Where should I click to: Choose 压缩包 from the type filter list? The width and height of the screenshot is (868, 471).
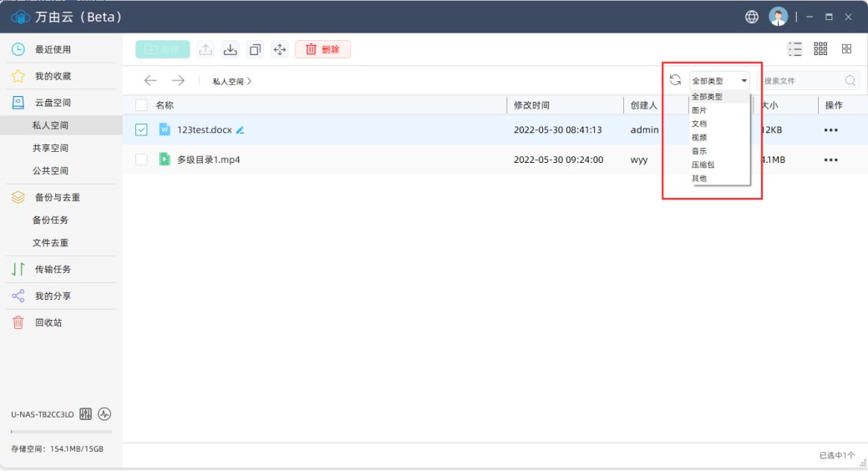(x=703, y=165)
